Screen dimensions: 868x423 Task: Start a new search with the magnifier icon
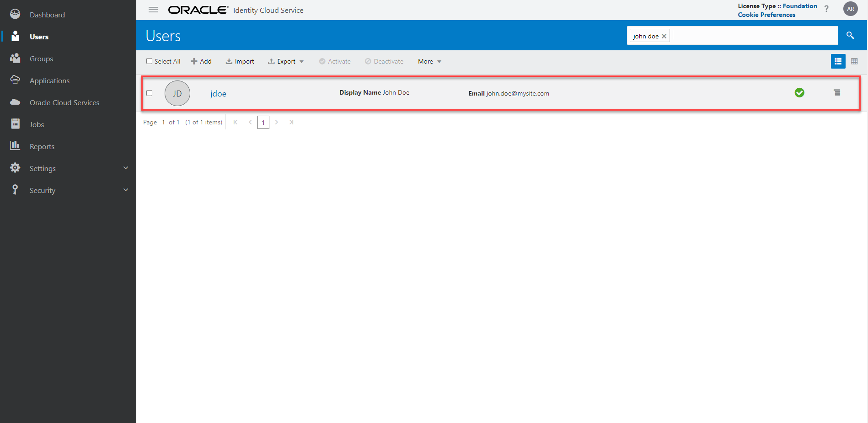coord(850,35)
